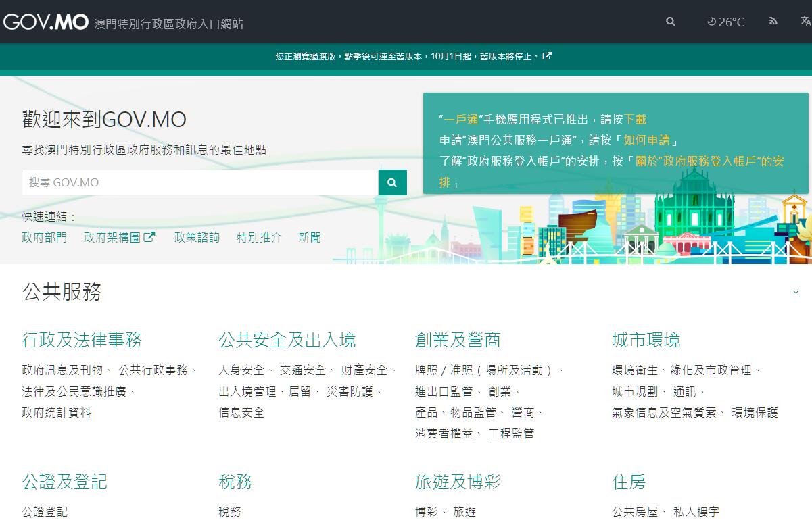Screen dimensions: 812x529
Task: Click the external link icon in banner
Action: click(547, 56)
